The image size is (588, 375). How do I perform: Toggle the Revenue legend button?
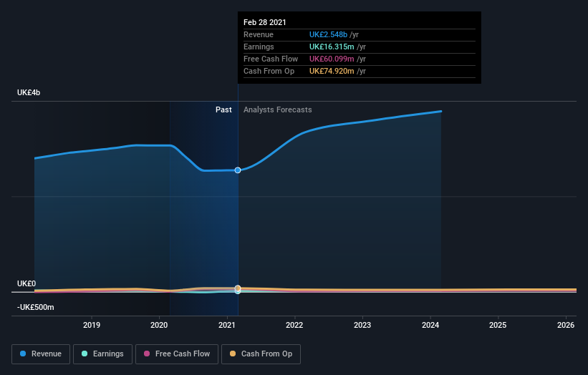tap(41, 354)
